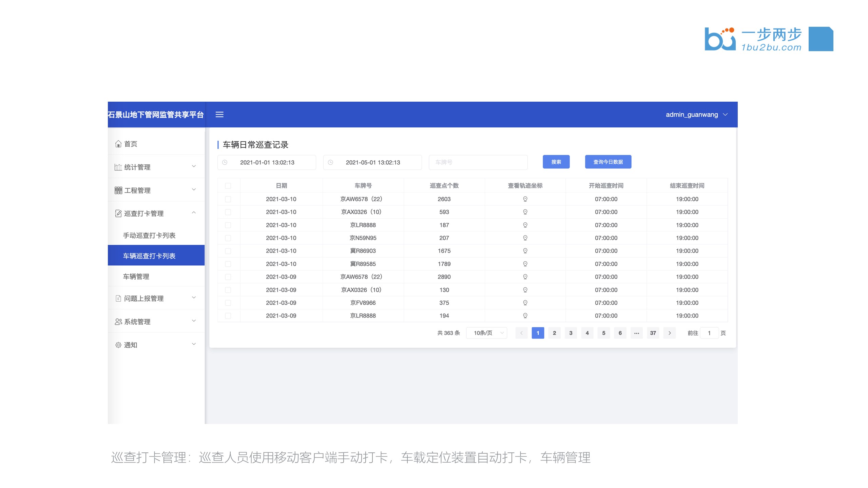Viewport: 868px width, 488px height.
Task: Click the 巡查点个数 column header
Action: [444, 186]
